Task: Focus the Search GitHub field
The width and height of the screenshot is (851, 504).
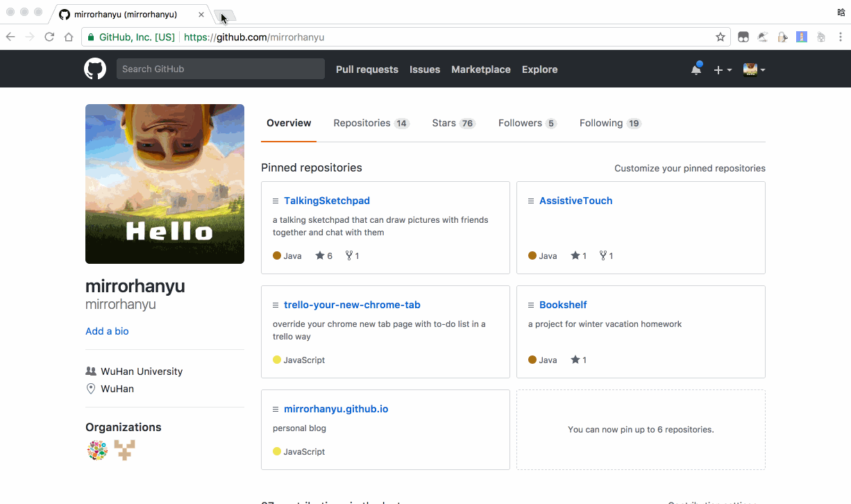Action: (x=221, y=69)
